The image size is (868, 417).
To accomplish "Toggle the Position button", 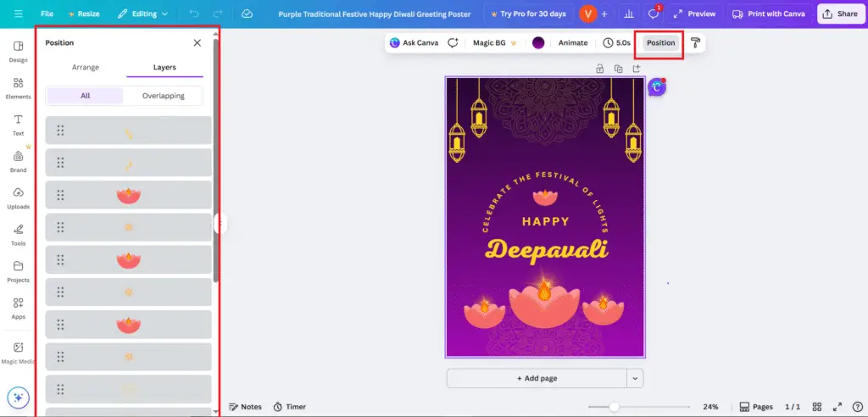I will pyautogui.click(x=661, y=42).
